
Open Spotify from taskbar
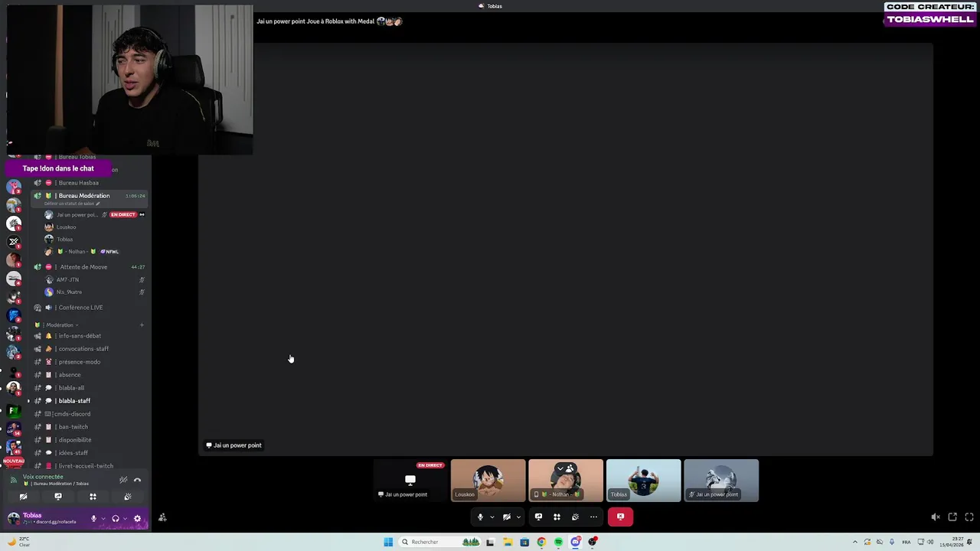558,542
